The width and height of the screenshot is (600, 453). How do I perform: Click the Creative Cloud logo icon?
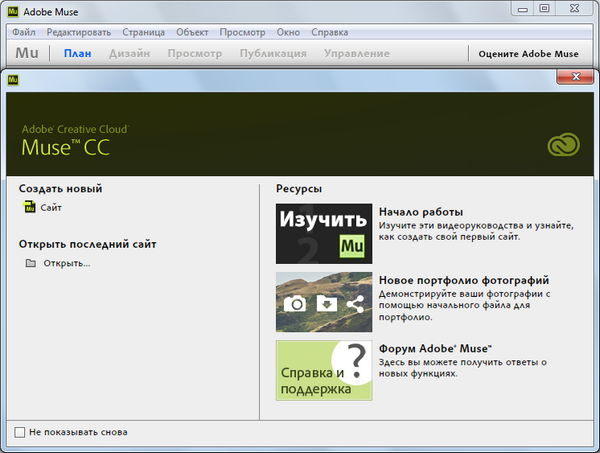click(563, 146)
